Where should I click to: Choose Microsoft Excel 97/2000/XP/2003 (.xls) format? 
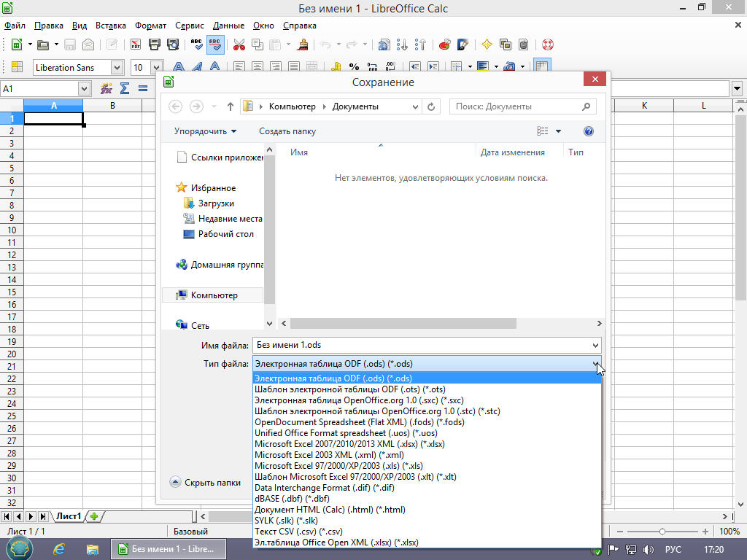tap(427, 466)
